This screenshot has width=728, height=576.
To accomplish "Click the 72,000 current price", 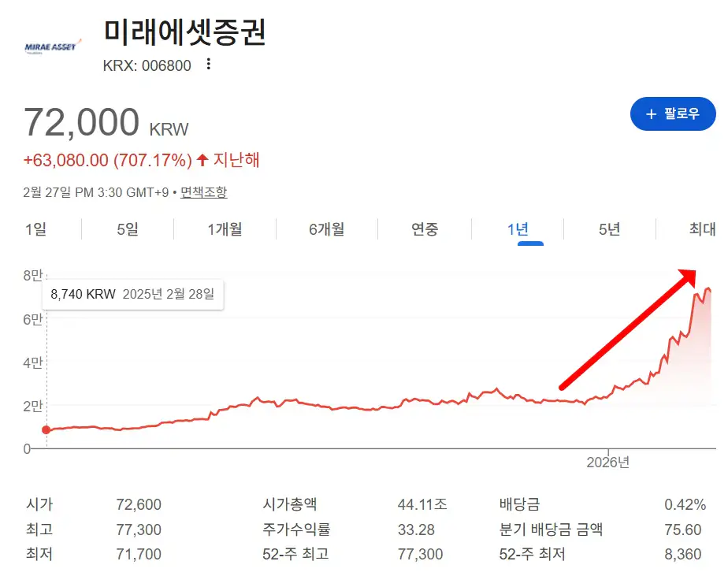I will point(81,123).
